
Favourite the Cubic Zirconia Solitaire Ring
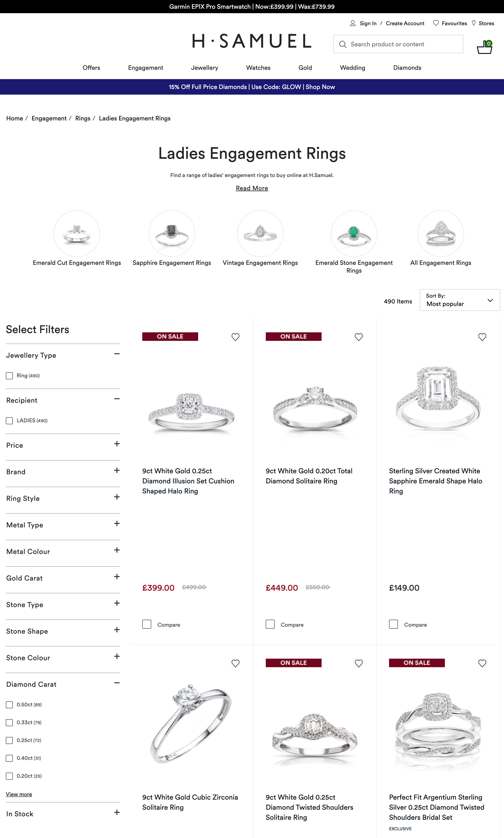coord(235,663)
